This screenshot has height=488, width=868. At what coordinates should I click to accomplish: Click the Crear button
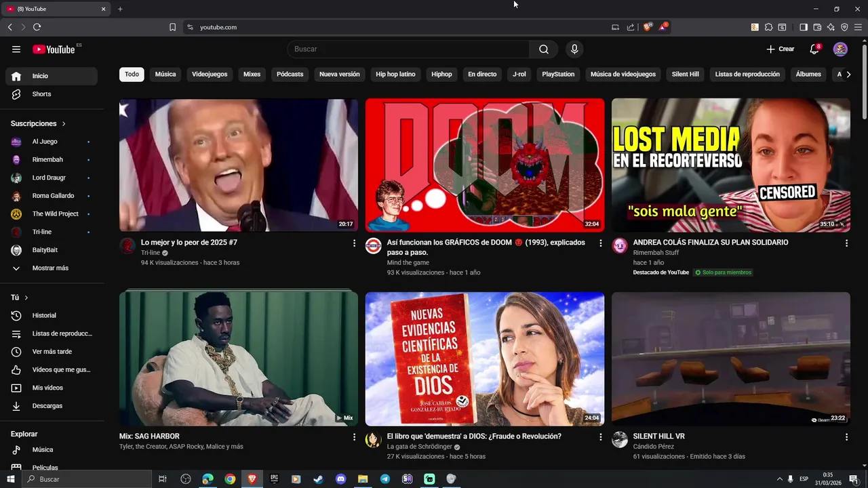(x=780, y=49)
